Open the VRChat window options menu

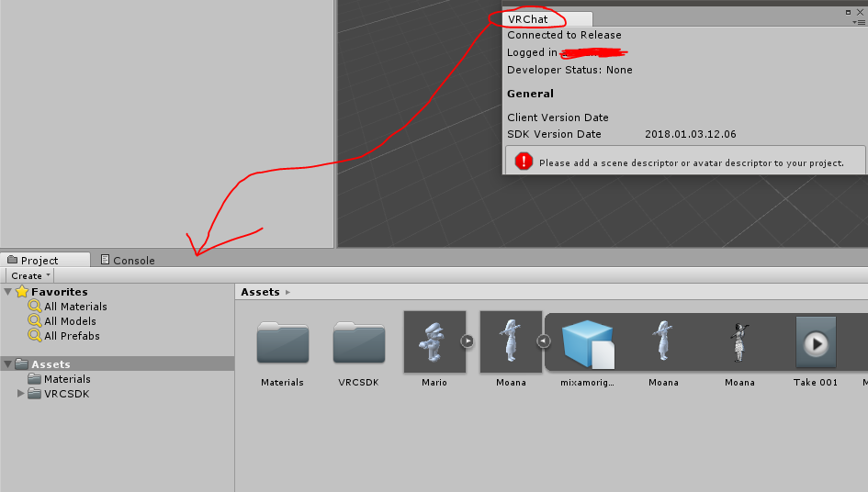[x=859, y=22]
